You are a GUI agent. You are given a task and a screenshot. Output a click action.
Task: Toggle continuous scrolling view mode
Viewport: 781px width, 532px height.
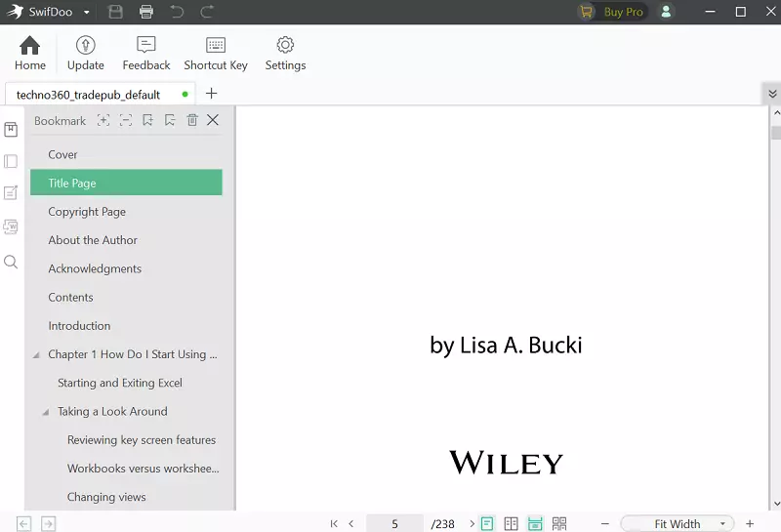535,524
